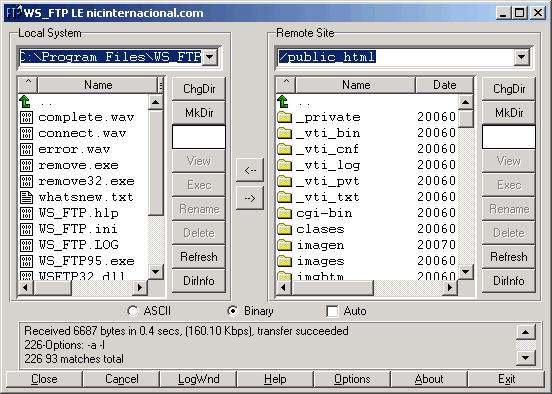Screen dimensions: 552x394
Task: Open the remote directory path dropdown
Action: coord(522,57)
